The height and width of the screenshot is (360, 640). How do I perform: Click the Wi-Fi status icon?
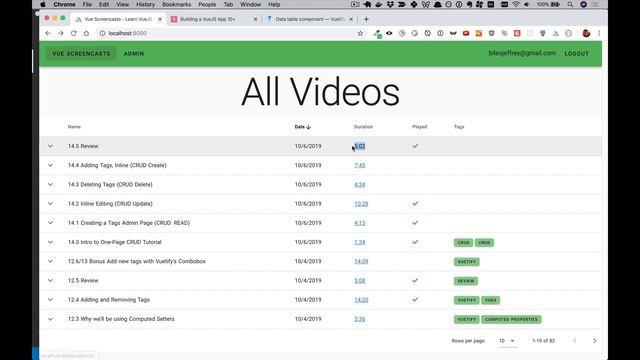point(516,4)
